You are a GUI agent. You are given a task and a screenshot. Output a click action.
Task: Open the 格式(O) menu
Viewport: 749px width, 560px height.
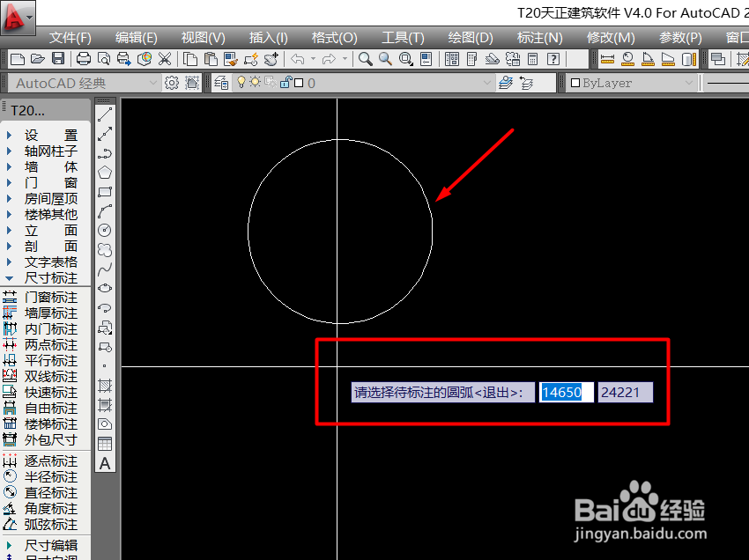334,38
